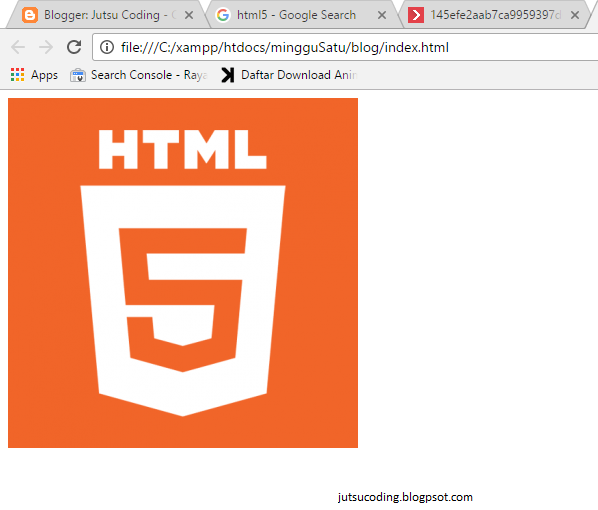598x510 pixels.
Task: Click the jutsucoding.blogpsot.com text
Action: [405, 497]
